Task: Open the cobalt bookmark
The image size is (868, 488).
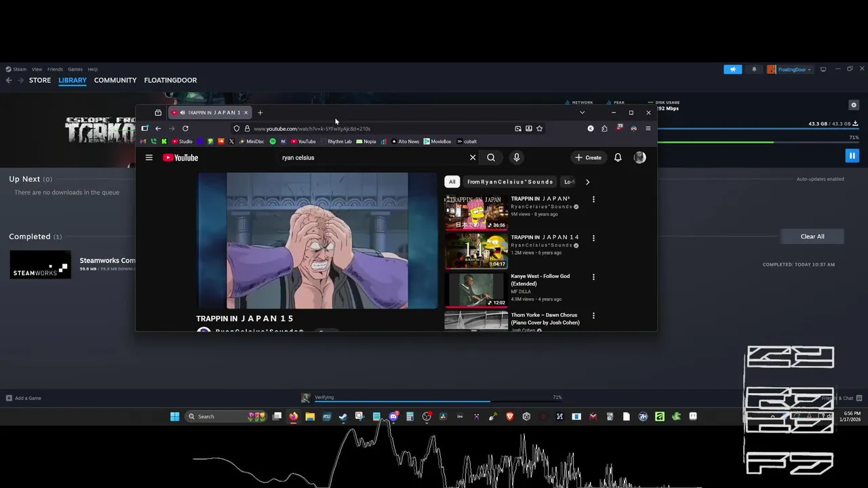Action: pyautogui.click(x=467, y=142)
